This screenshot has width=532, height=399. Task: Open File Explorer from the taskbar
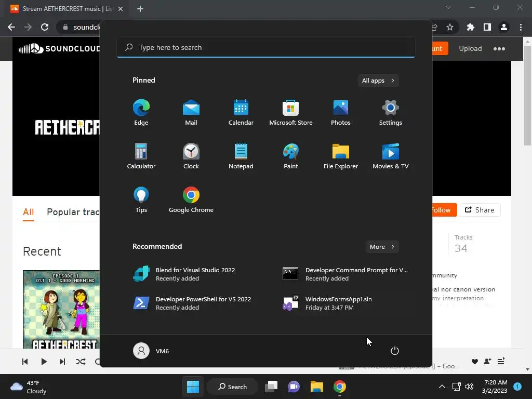(316, 387)
